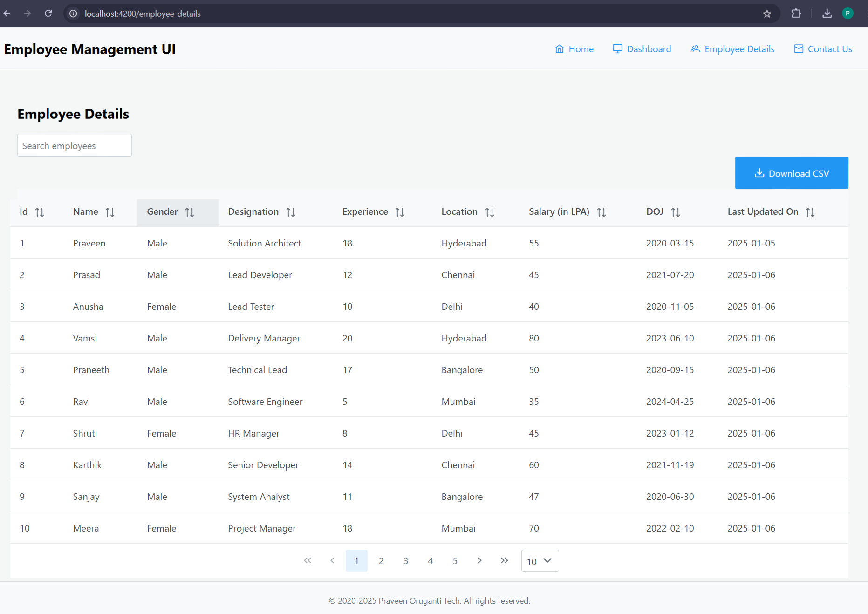Screen dimensions: 868x614
Task: Go to page 3 of the table
Action: 406,560
